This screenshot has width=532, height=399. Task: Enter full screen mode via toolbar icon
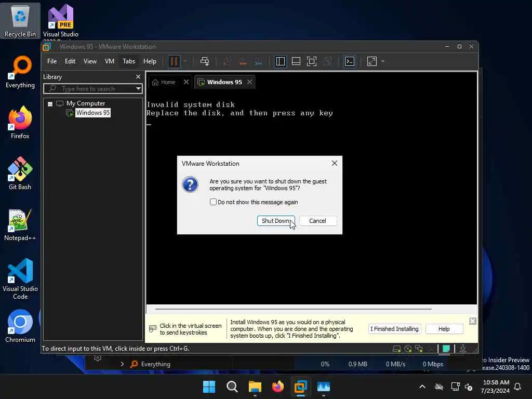[312, 61]
